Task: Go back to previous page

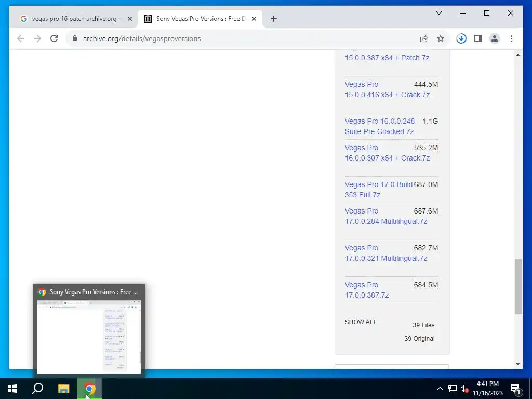Action: [x=21, y=38]
